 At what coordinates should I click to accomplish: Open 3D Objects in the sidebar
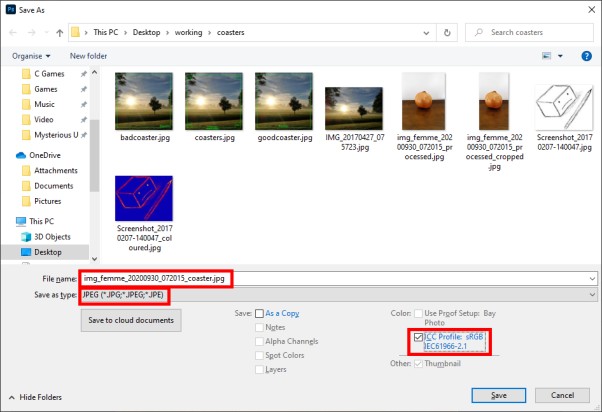point(52,237)
